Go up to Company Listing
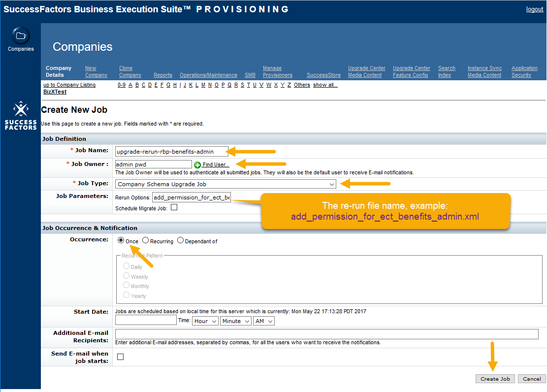Screen dimensions: 547x392 click(69, 85)
